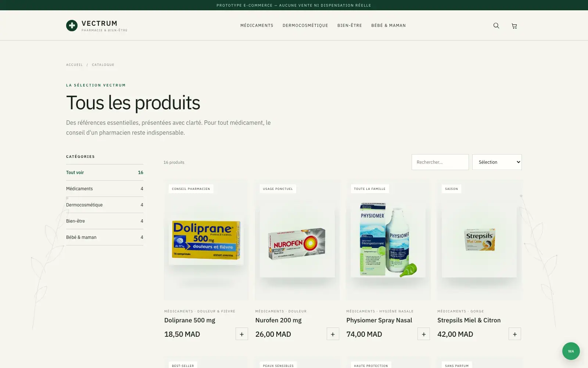Click the Conseil Pharmacien badge
The height and width of the screenshot is (368, 588).
pyautogui.click(x=191, y=189)
